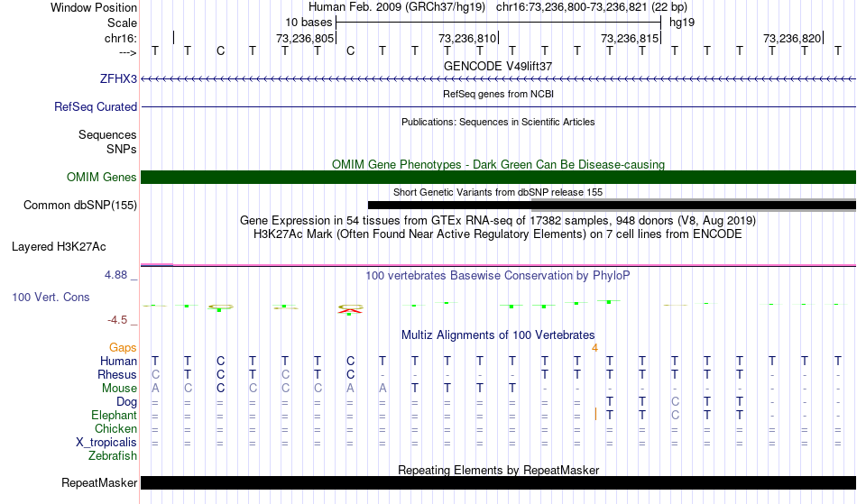Click the ZFHX3 intron arrow line
Image resolution: width=857 pixels, height=504 pixels.
coord(498,79)
